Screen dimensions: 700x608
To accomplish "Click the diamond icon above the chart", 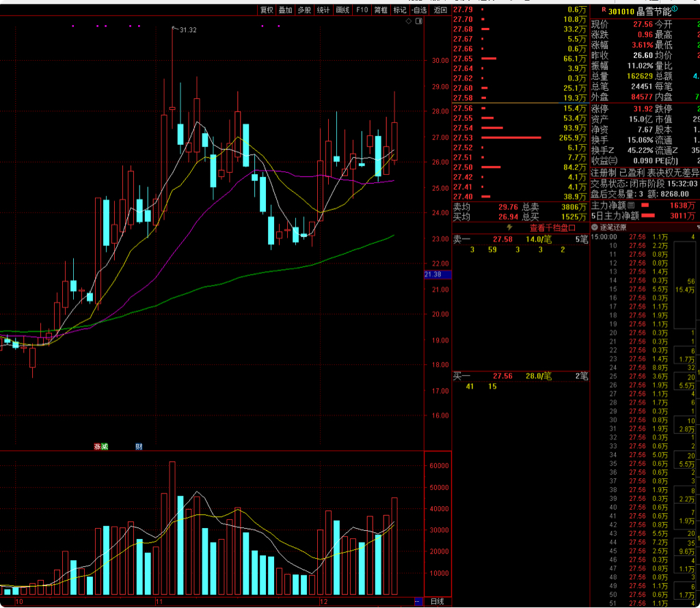I will point(409,21).
